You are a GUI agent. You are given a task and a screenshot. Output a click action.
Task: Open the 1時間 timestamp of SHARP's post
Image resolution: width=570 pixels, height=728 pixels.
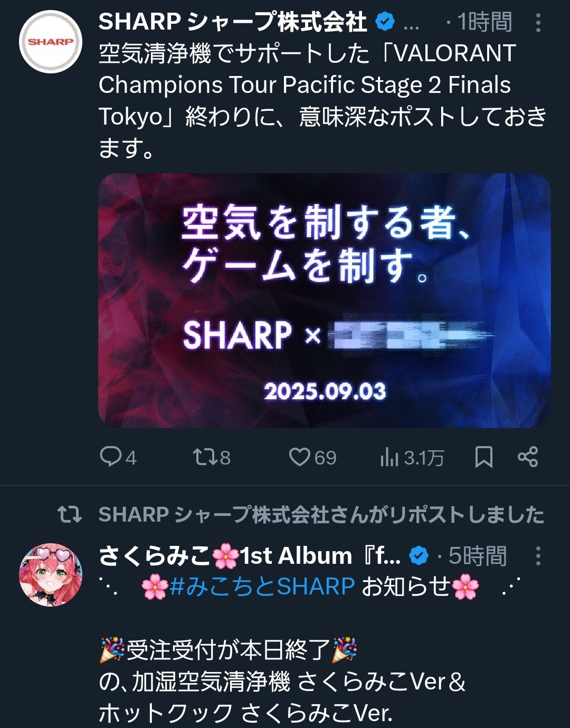(484, 22)
